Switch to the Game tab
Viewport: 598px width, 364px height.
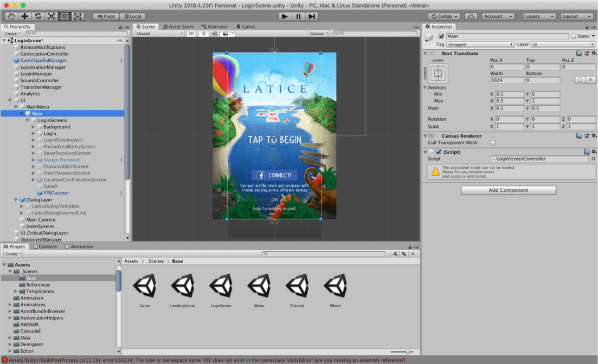click(x=246, y=27)
